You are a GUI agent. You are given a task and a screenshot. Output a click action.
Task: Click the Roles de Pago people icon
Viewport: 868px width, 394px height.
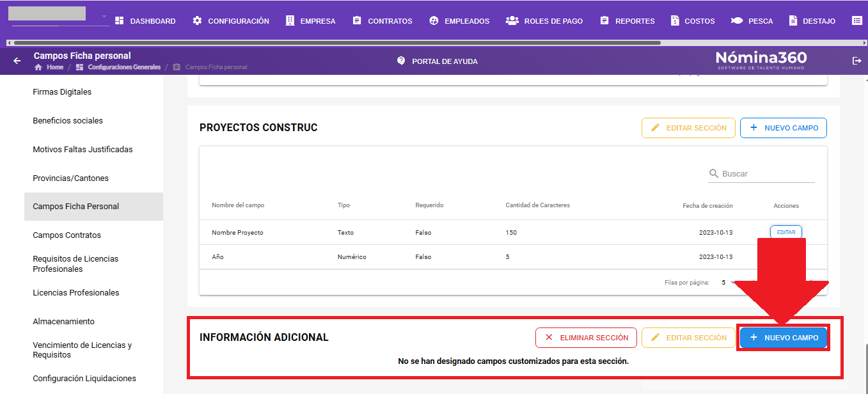512,21
